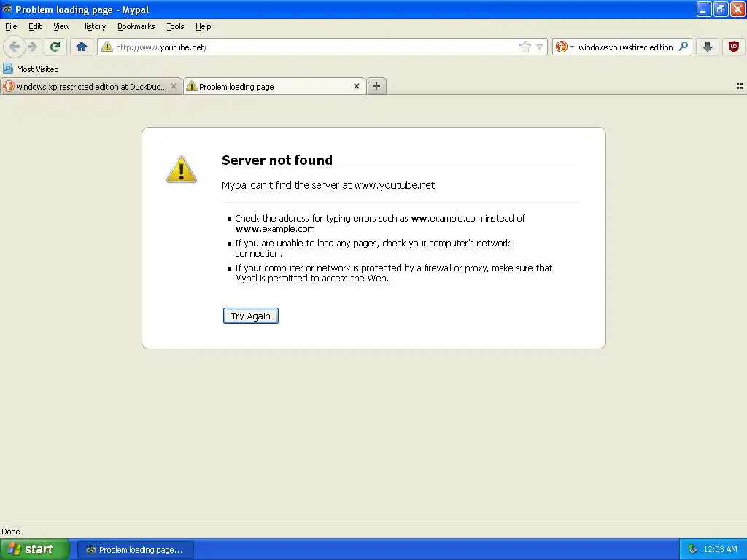This screenshot has width=747, height=560.
Task: Open the DuckDuckGo search engine selector
Action: pos(565,47)
